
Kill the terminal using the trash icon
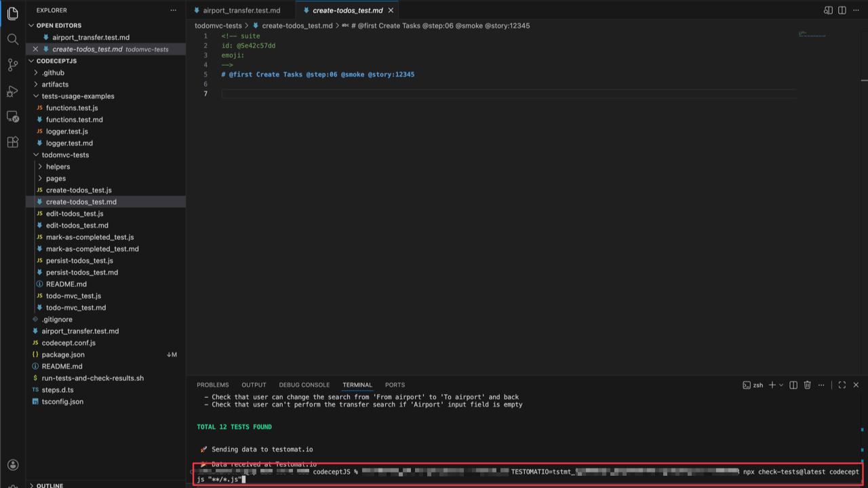point(807,384)
